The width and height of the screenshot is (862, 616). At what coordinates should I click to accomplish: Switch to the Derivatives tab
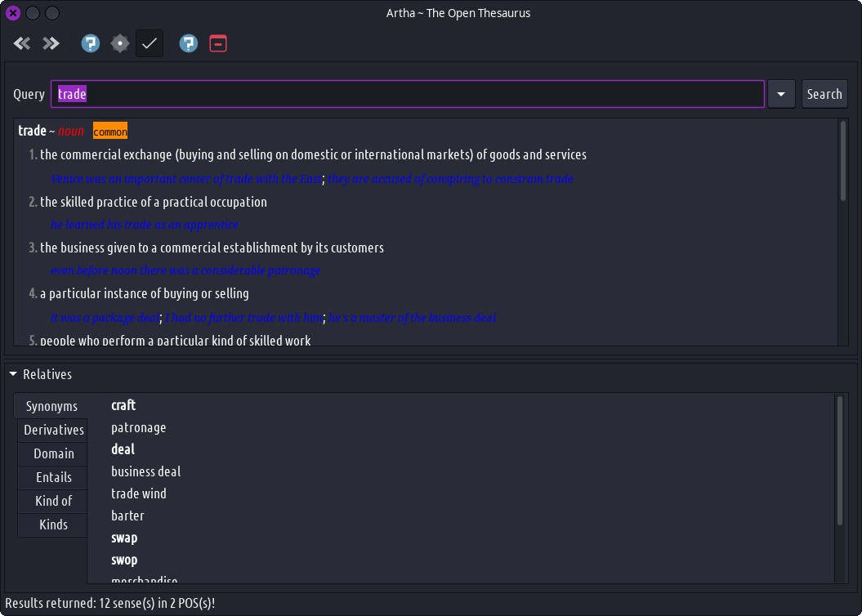54,430
